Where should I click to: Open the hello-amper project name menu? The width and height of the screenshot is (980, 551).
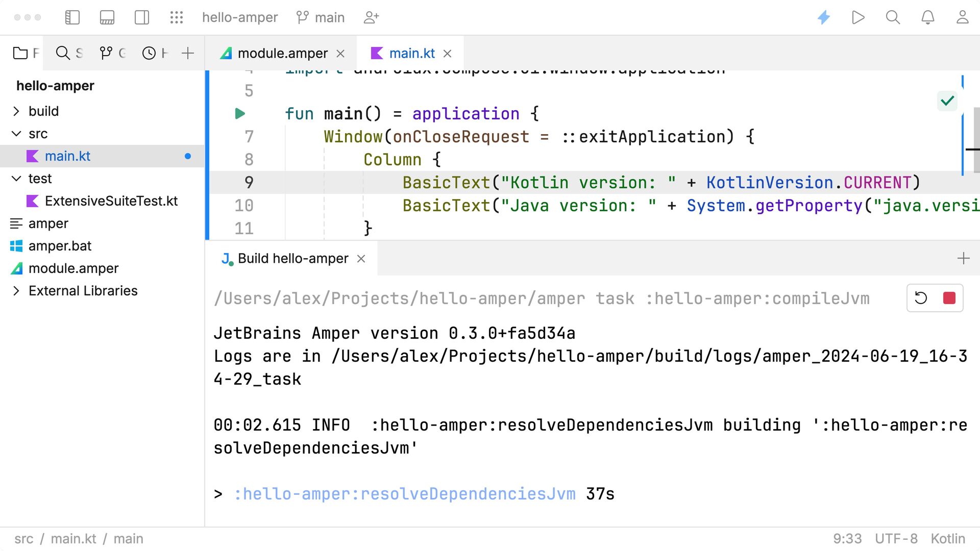[x=240, y=17]
